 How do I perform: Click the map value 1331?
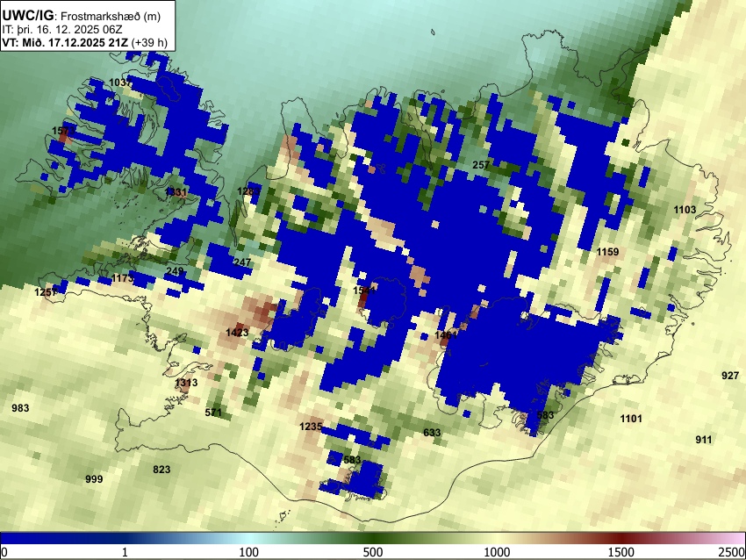pyautogui.click(x=176, y=192)
